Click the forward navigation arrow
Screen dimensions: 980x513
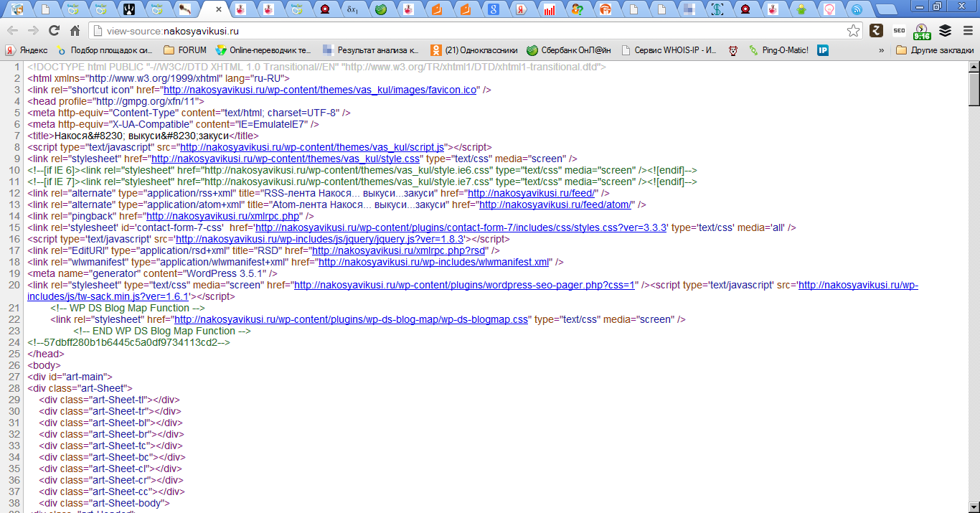(x=33, y=31)
